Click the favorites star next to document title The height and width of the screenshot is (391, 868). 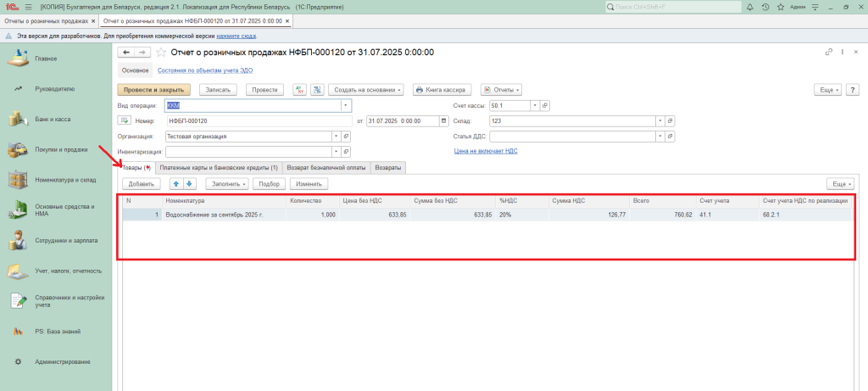tap(163, 53)
